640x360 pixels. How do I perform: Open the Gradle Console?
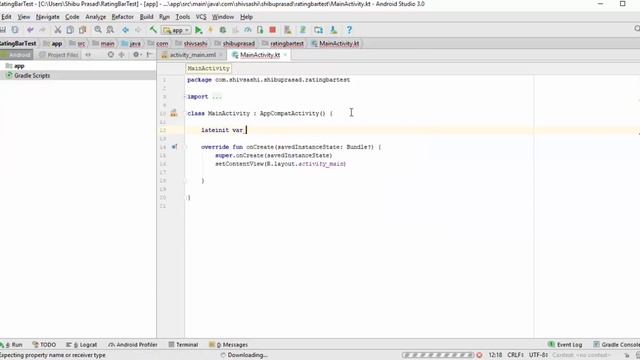[616, 344]
